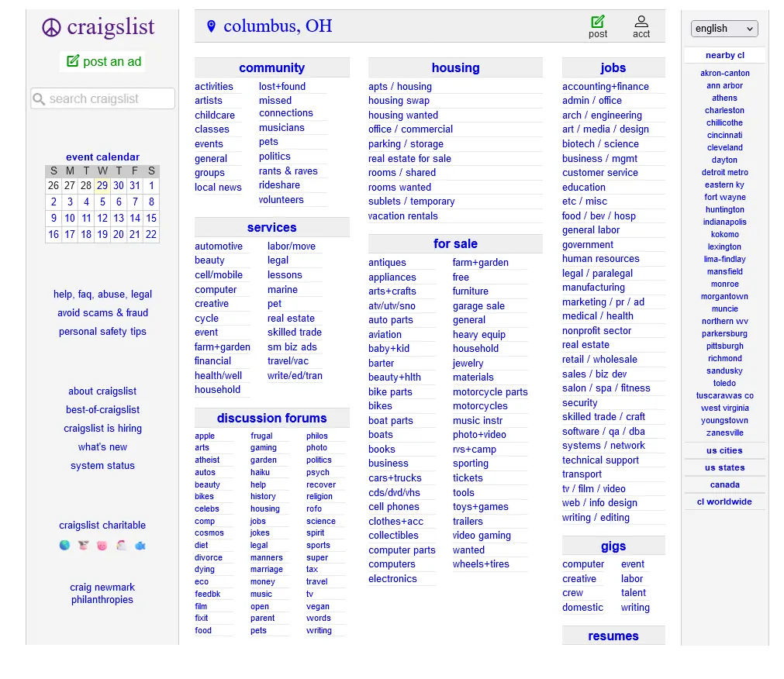Screen dimensions: 784x679
Task: Open the gigs section header
Action: [613, 546]
